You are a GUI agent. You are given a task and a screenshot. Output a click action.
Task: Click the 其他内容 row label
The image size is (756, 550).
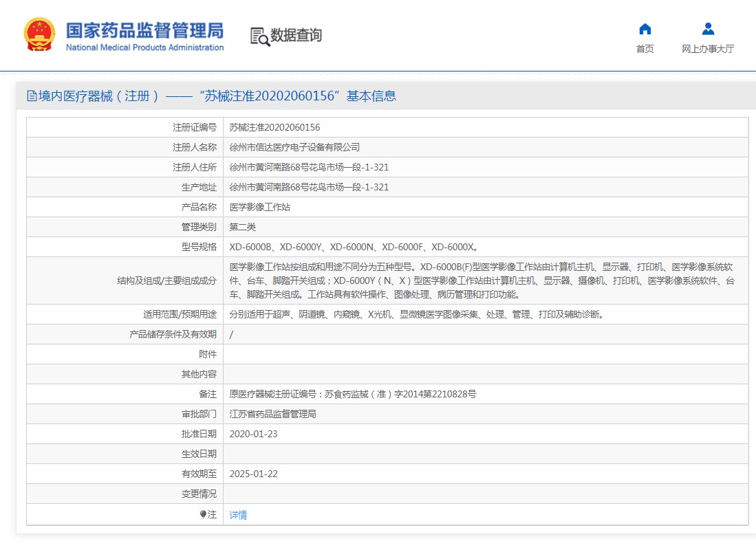coord(199,374)
